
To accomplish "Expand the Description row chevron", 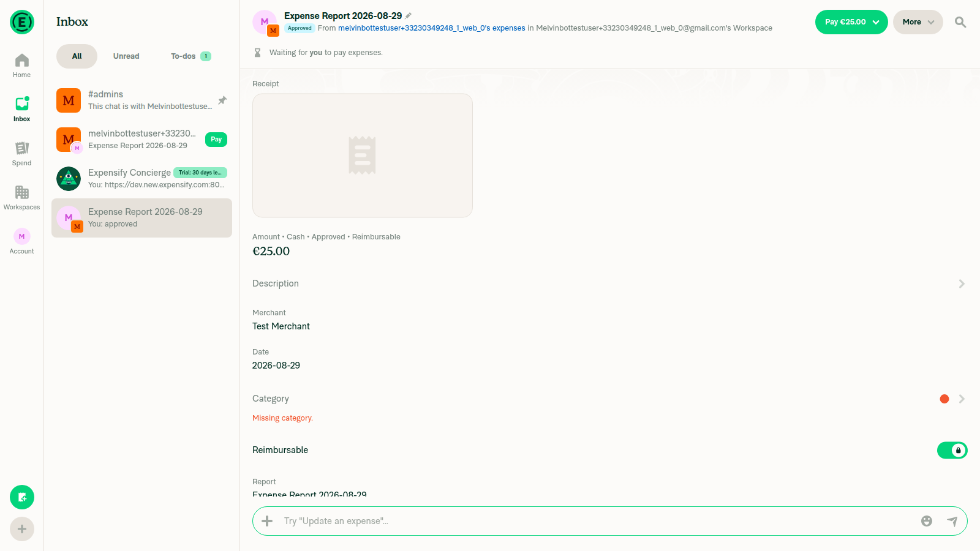I will [x=962, y=284].
